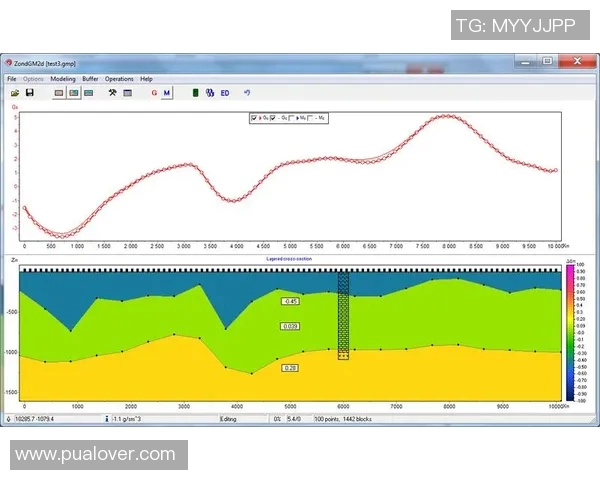This screenshot has height=480, width=600.
Task: Click the Open file folder icon
Action: pyautogui.click(x=14, y=93)
